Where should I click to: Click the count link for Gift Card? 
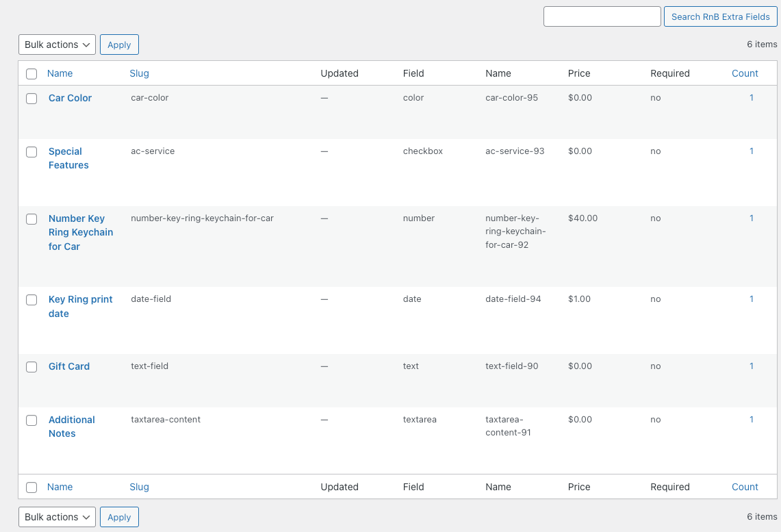[x=751, y=366]
